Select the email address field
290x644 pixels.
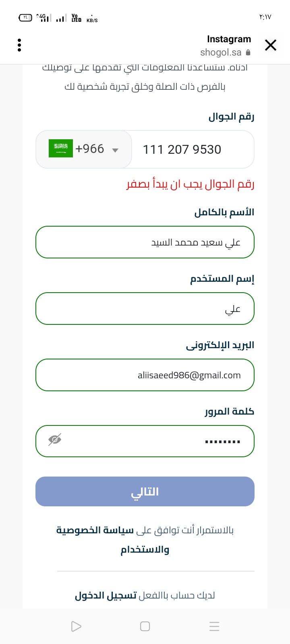tap(145, 375)
